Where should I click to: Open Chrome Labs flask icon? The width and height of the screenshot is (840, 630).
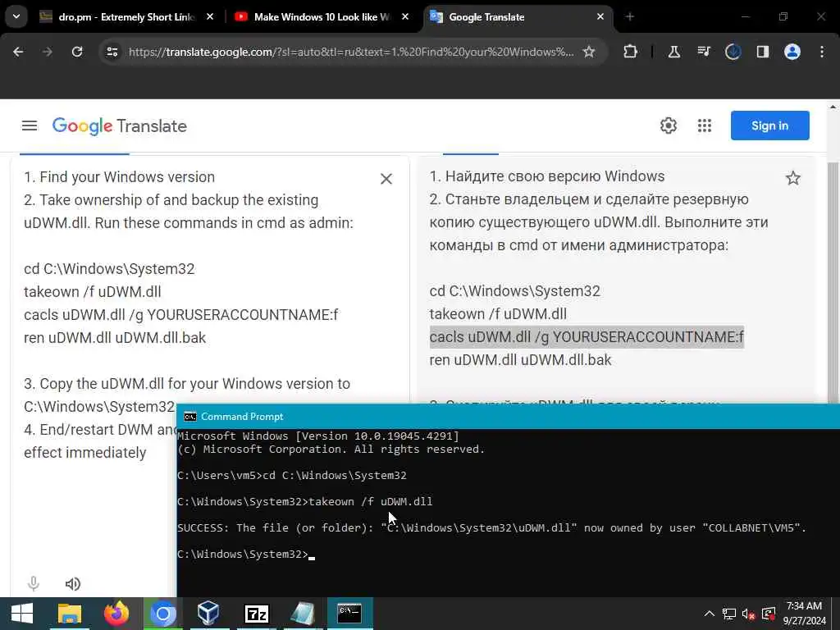point(674,52)
